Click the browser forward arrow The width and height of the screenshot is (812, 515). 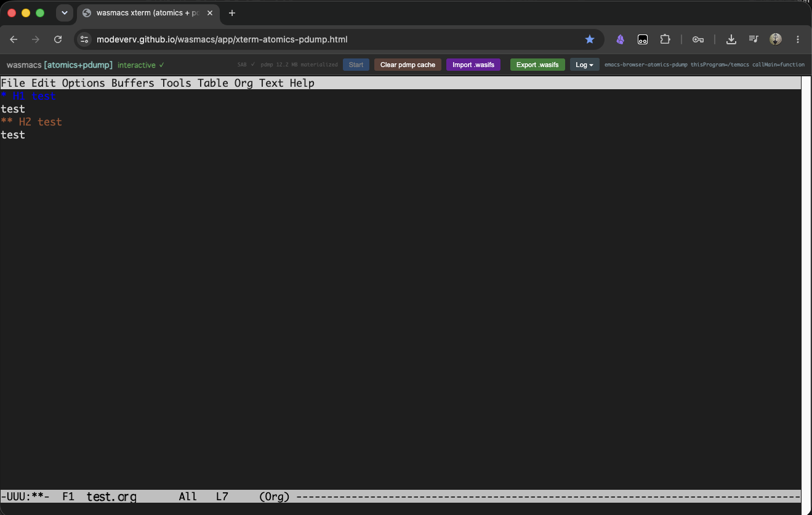[36, 39]
